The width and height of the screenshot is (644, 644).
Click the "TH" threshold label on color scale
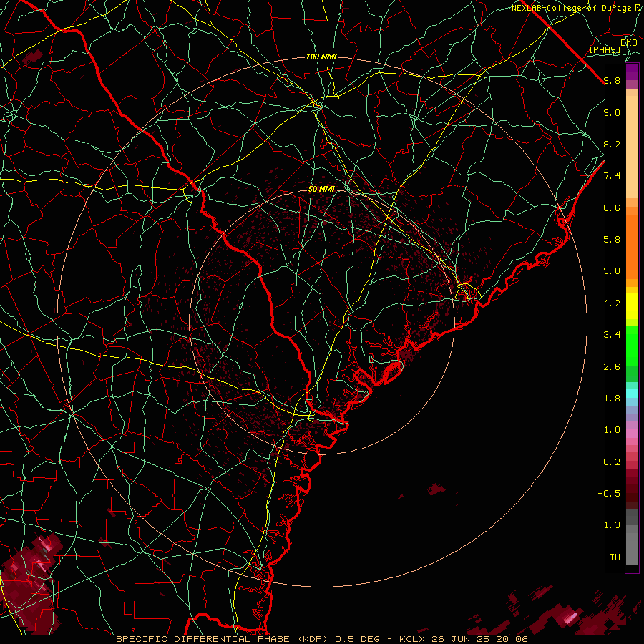coord(615,557)
